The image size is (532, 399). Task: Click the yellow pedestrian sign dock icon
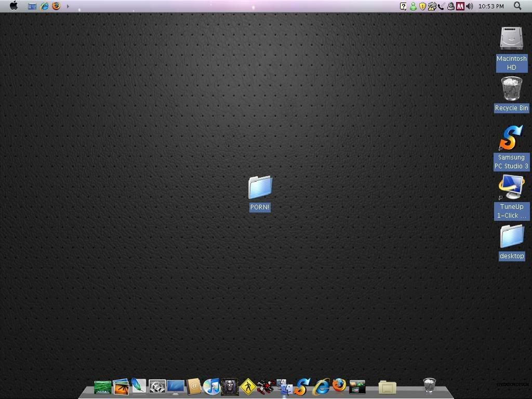248,387
